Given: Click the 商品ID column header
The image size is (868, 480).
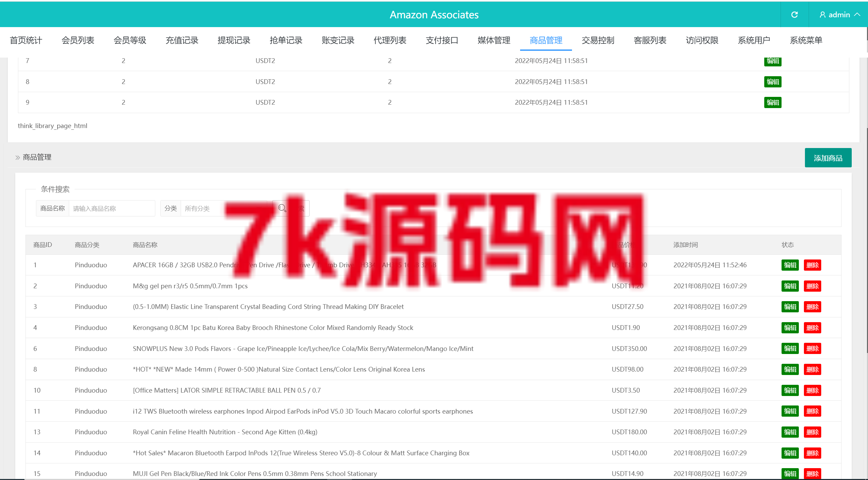Looking at the screenshot, I should [43, 245].
